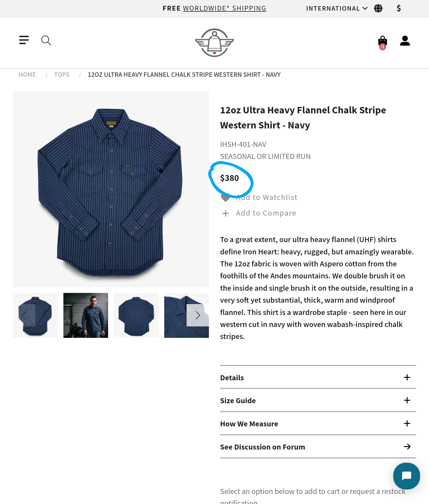Click the globe region icon
Screen dimensions: 429x504
pos(378,8)
